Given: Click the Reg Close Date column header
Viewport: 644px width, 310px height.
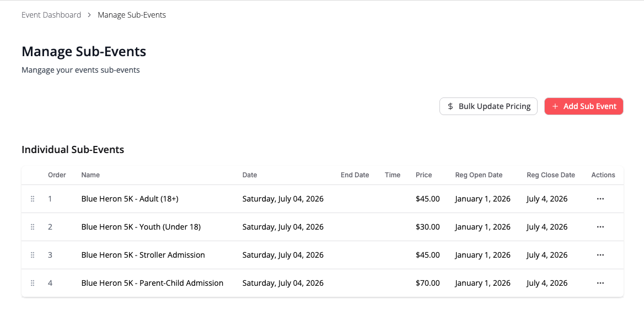Looking at the screenshot, I should pos(550,175).
